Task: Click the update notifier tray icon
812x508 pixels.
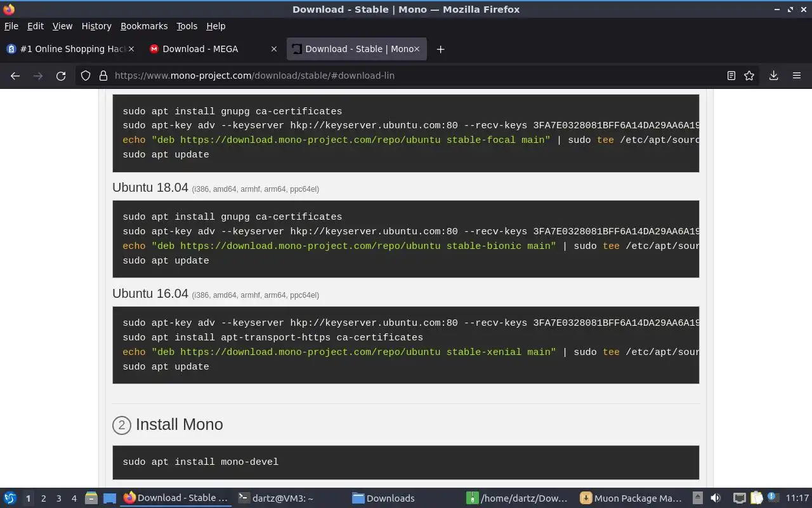Action: point(772,498)
